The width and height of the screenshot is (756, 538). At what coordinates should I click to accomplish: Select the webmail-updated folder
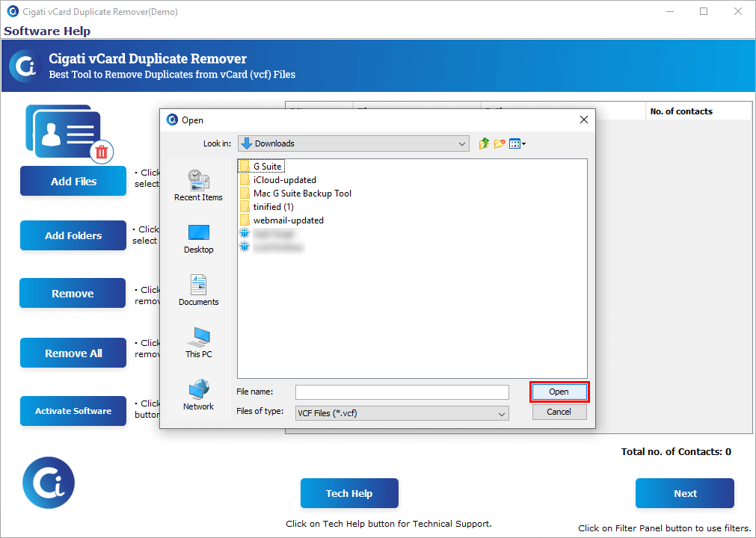tap(282, 220)
